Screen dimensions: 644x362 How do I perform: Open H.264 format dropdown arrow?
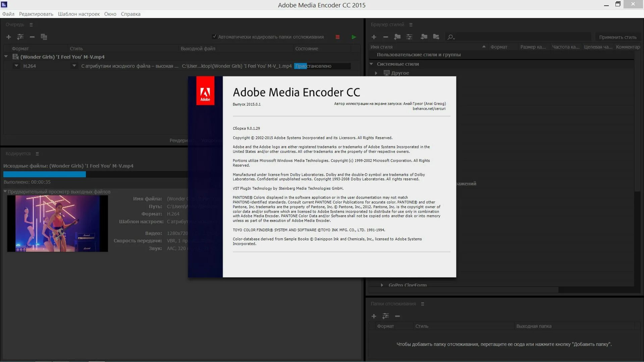[16, 66]
